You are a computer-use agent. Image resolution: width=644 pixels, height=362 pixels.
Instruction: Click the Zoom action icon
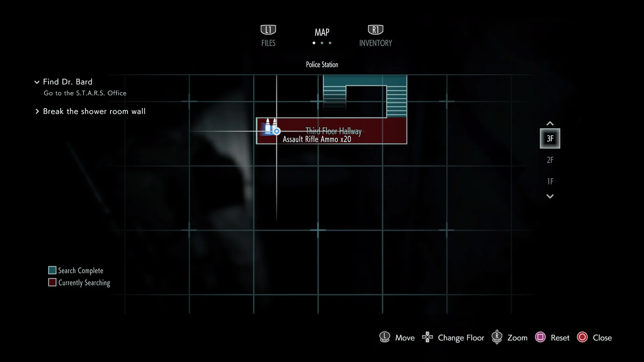pos(497,337)
